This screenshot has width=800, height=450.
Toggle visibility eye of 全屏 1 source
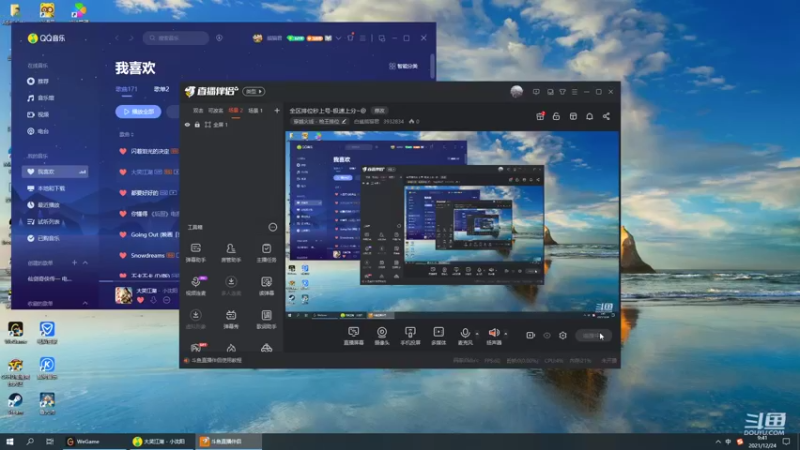pyautogui.click(x=187, y=124)
